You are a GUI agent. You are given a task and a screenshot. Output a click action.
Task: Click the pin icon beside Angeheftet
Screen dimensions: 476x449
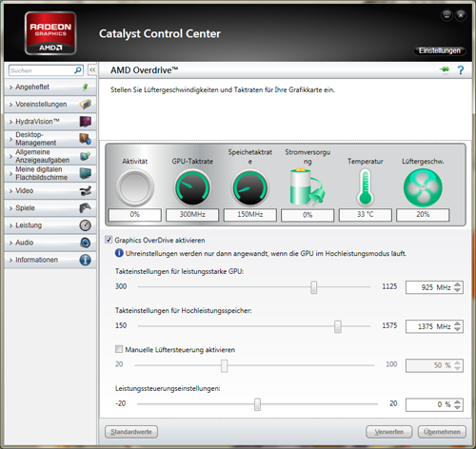pyautogui.click(x=85, y=87)
